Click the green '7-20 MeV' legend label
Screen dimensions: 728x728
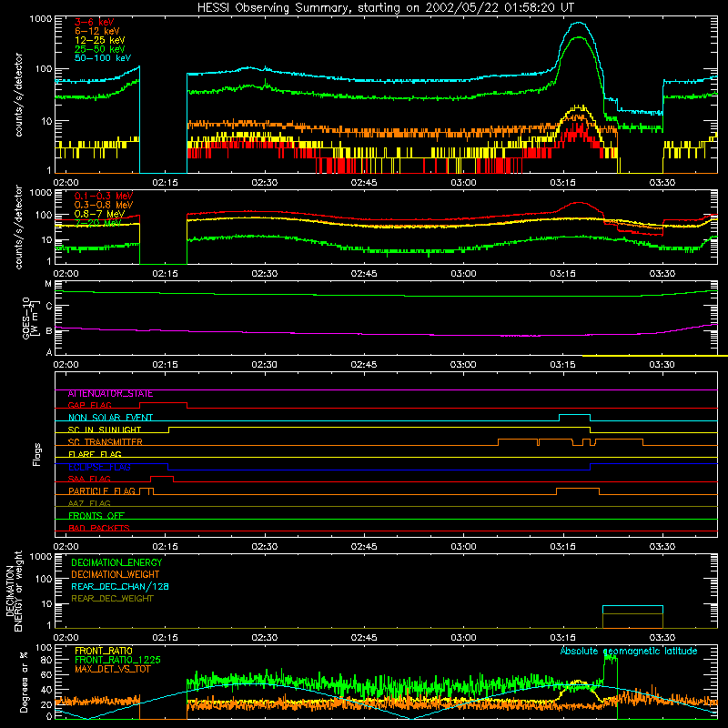pos(97,222)
